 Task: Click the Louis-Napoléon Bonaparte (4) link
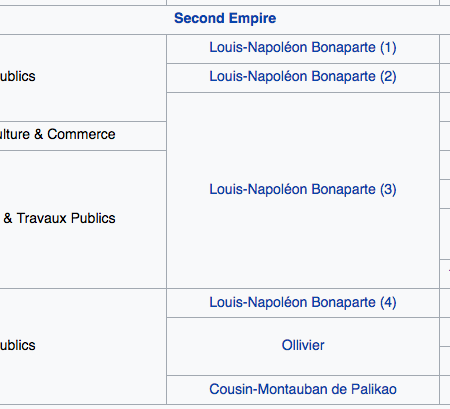[303, 303]
